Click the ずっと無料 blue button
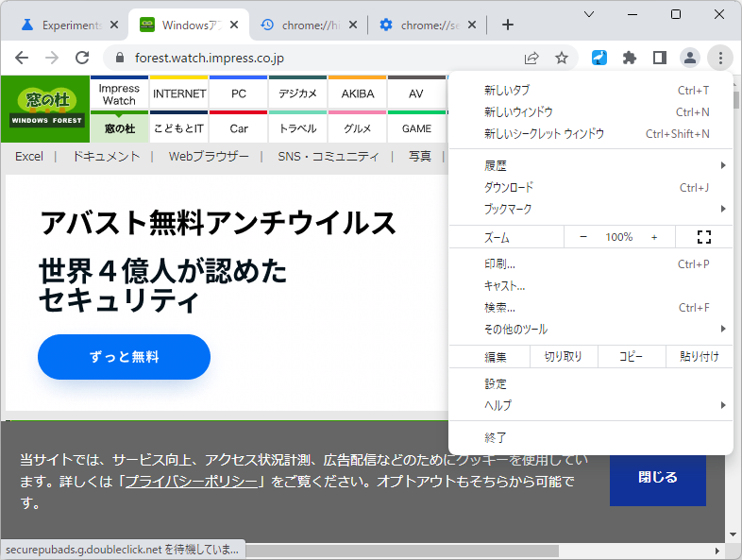Image resolution: width=742 pixels, height=560 pixels. pyautogui.click(x=124, y=356)
